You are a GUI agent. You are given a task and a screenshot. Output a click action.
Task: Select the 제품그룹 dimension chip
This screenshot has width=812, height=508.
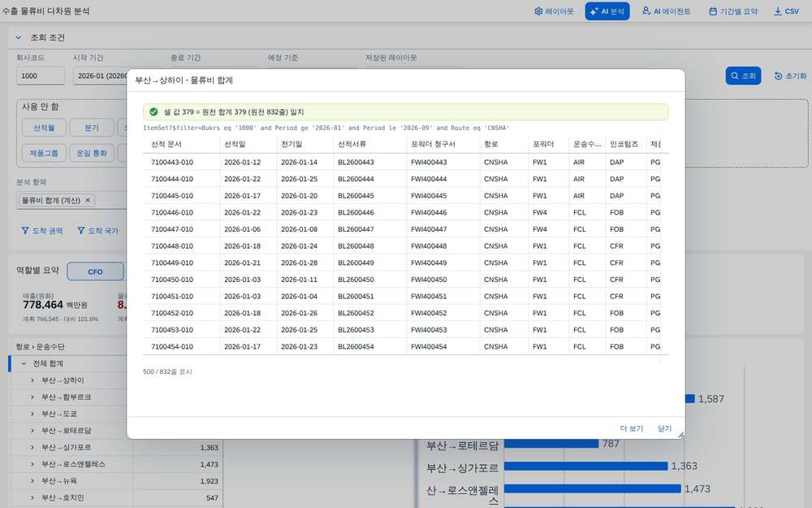pyautogui.click(x=44, y=153)
